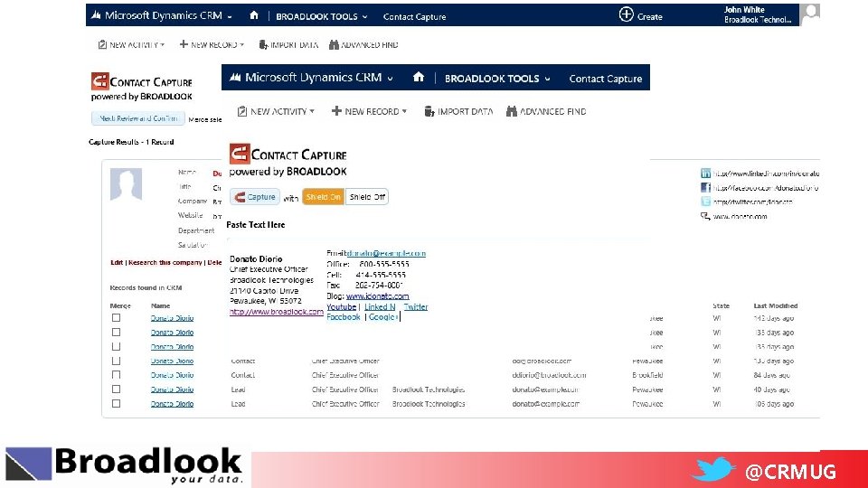Screen dimensions: 868x488
Task: Click Home icon in back window navbar
Action: [x=253, y=15]
